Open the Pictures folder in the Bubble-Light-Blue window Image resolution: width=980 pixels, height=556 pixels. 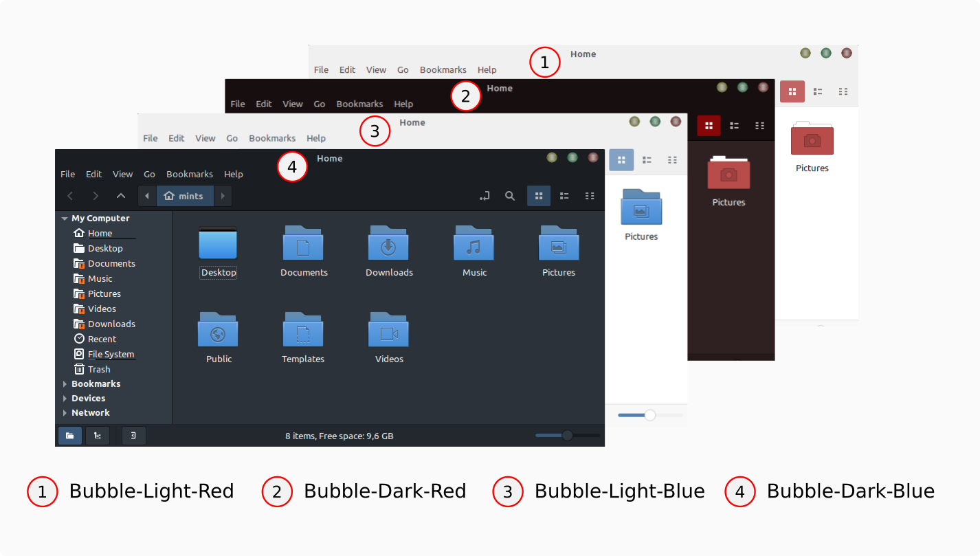coord(641,214)
